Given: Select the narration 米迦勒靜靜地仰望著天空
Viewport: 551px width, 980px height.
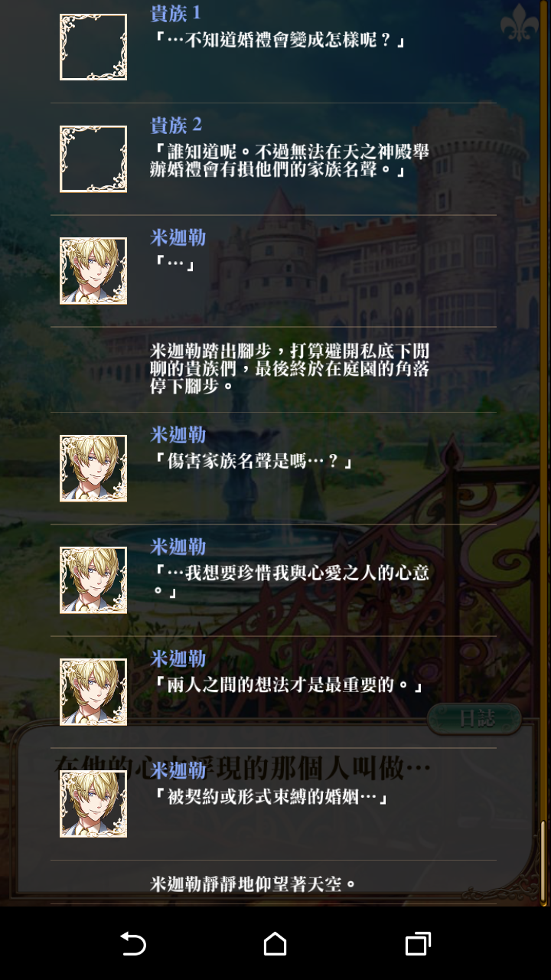Looking at the screenshot, I should click(x=254, y=884).
